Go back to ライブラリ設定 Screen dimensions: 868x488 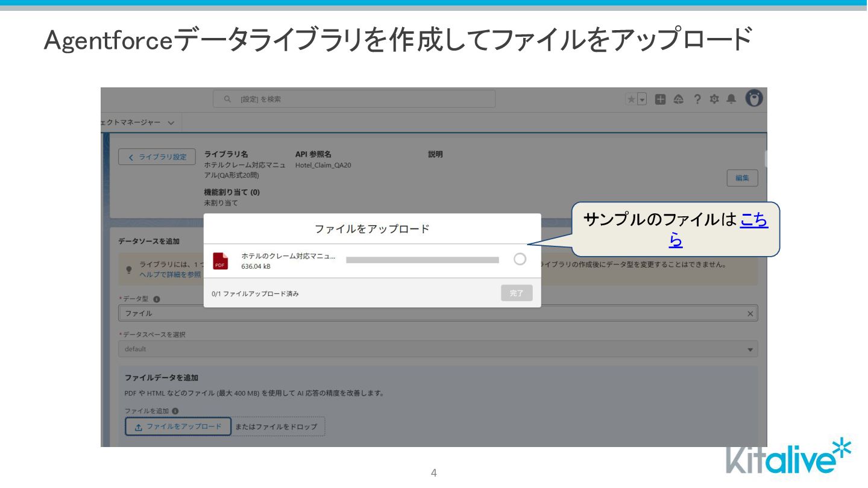(x=157, y=157)
